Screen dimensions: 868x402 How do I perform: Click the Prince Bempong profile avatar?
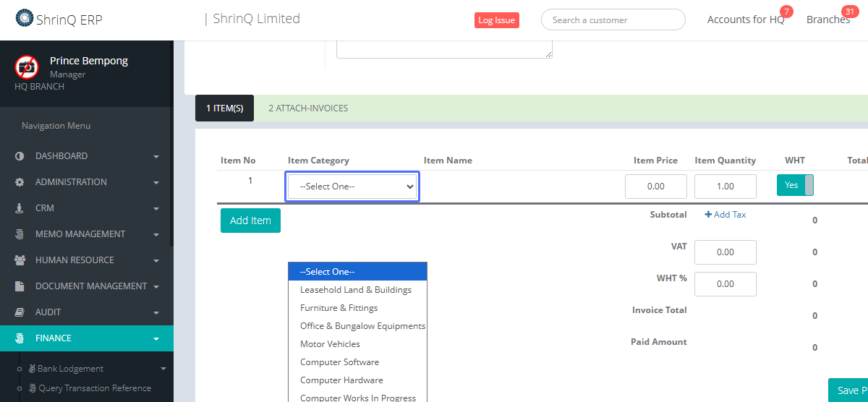tap(27, 67)
